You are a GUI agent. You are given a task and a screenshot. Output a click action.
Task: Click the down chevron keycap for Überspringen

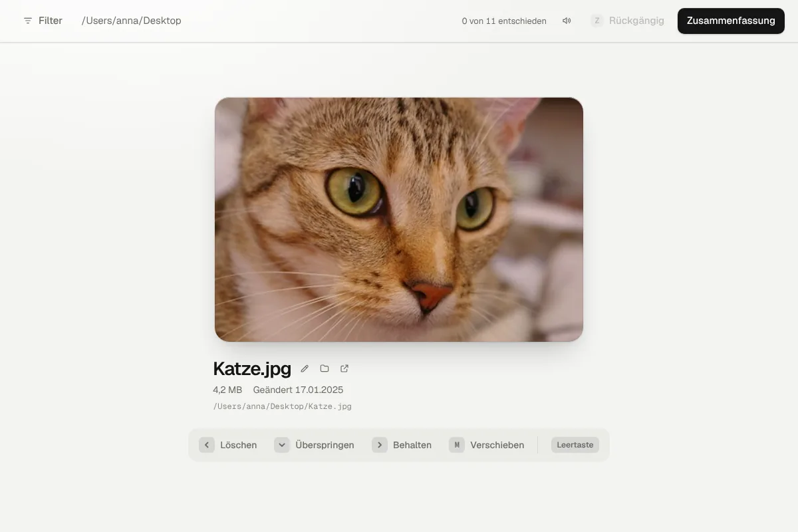[282, 445]
